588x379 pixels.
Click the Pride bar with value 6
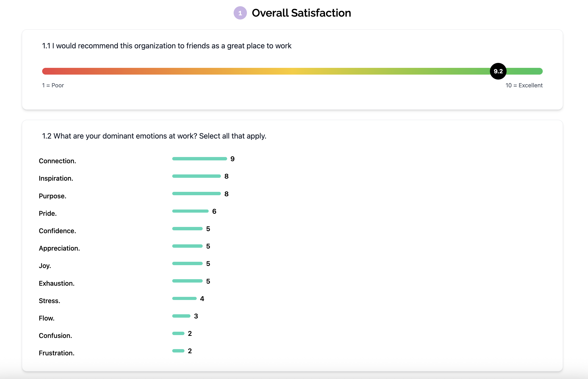(x=190, y=211)
